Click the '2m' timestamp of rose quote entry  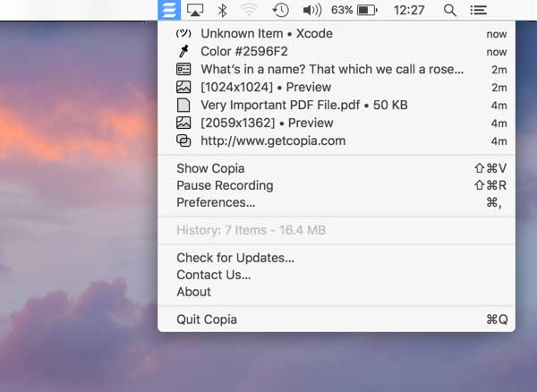tap(499, 70)
